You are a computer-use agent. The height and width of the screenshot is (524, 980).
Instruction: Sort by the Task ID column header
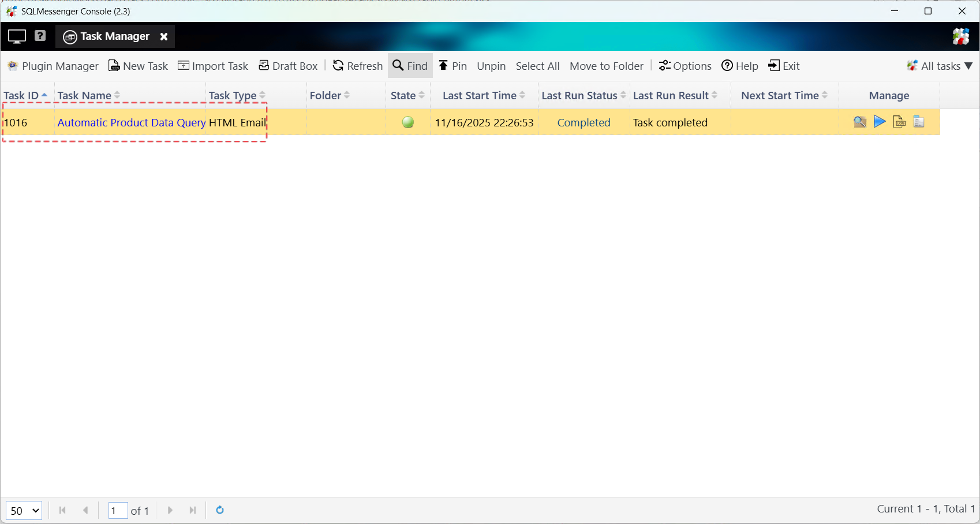tap(21, 96)
